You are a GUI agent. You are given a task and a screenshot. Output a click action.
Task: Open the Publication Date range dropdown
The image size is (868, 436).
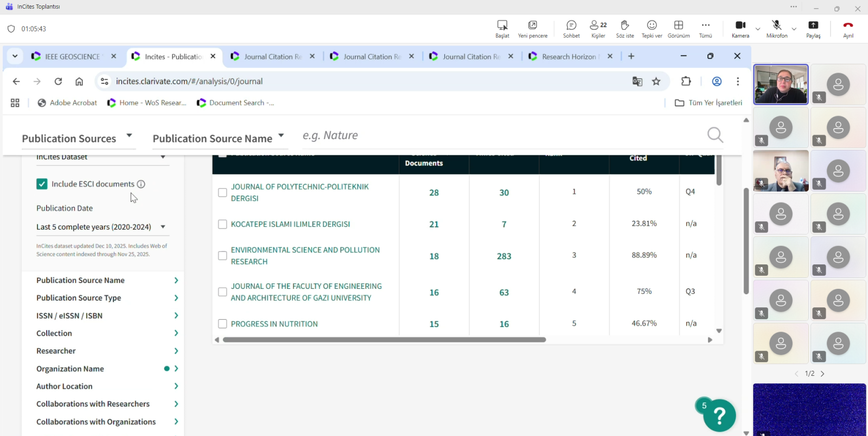101,227
